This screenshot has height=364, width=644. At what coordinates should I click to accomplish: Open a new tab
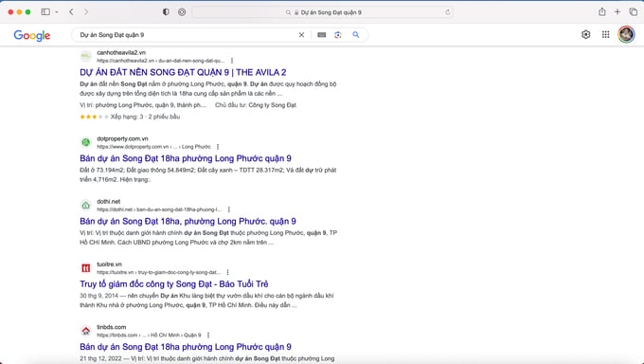[617, 12]
